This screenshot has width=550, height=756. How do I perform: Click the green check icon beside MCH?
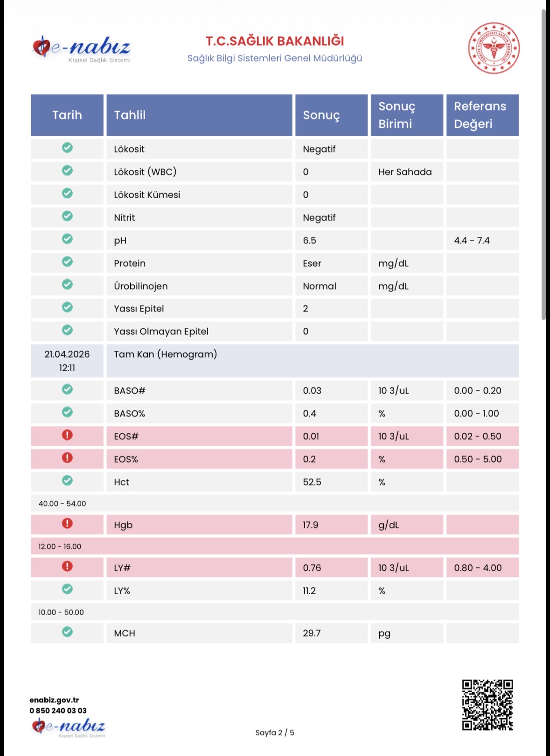(67, 632)
